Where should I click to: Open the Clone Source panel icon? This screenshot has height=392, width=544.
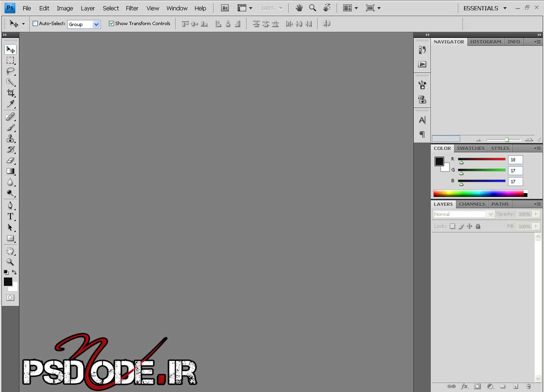[422, 100]
